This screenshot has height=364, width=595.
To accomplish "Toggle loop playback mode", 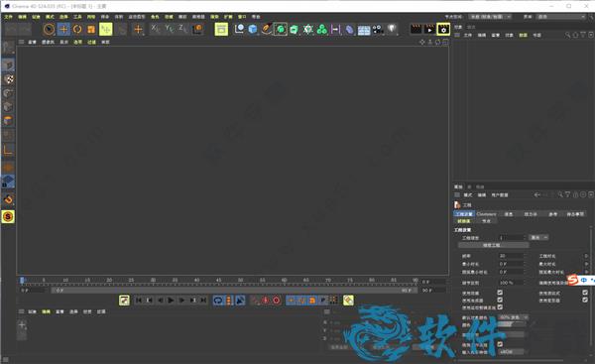I will coord(218,301).
